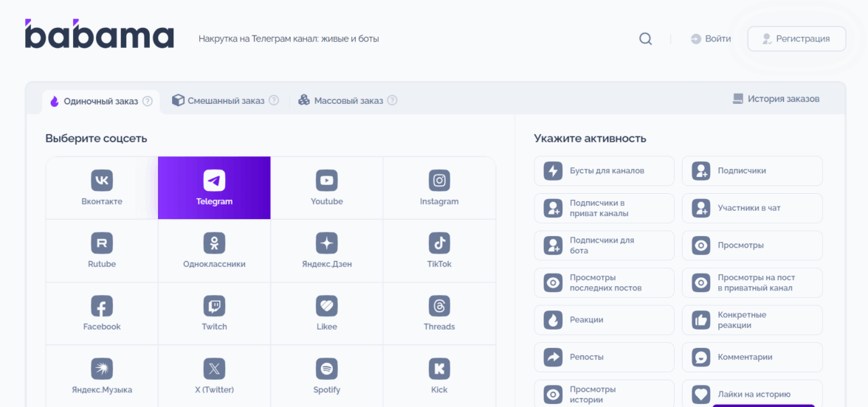Select the Rutube network tile

tap(102, 251)
